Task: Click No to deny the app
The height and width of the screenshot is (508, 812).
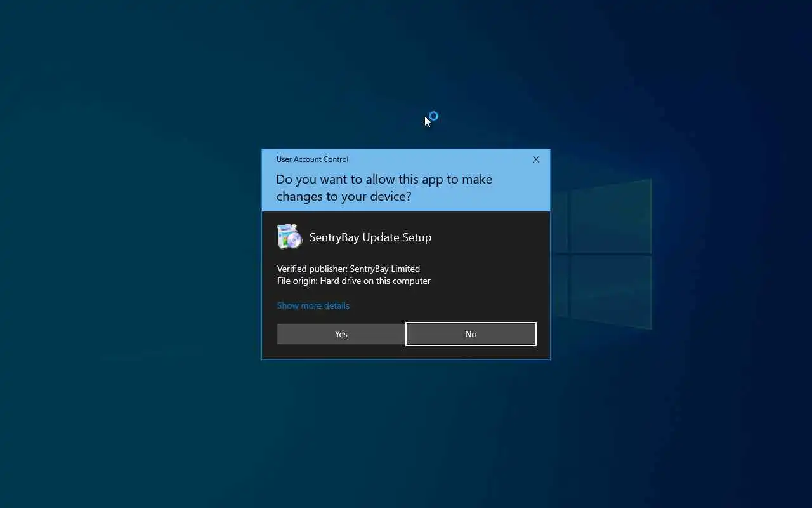Action: point(471,334)
